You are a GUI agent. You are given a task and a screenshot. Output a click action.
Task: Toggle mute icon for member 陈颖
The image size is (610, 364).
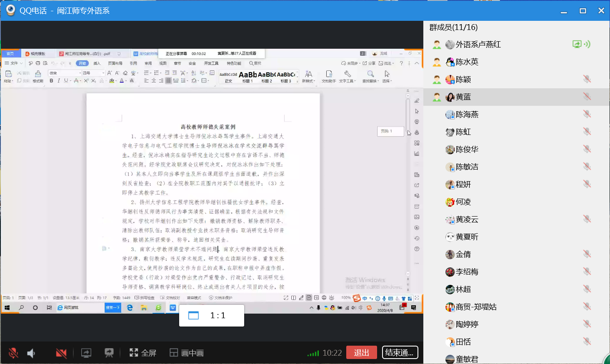[x=587, y=79]
